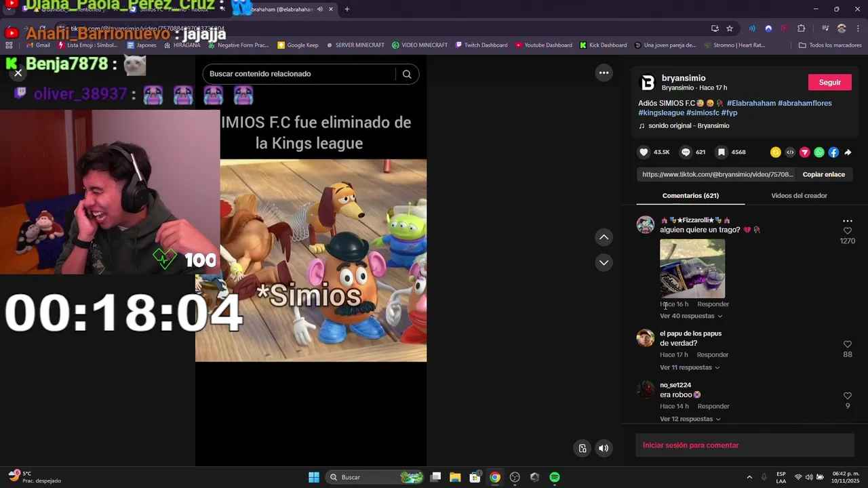Screen dimensions: 868x488
Task: Open comments via the speech bubble icon
Action: tap(686, 152)
